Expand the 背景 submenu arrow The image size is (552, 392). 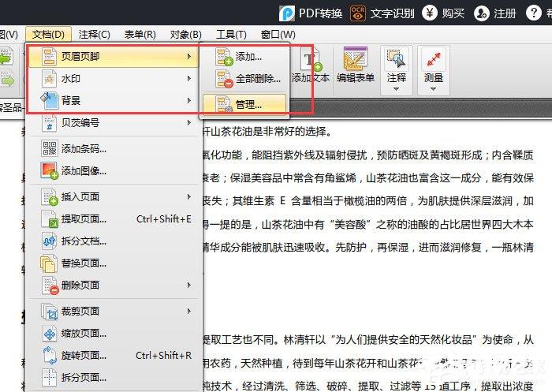click(x=189, y=100)
